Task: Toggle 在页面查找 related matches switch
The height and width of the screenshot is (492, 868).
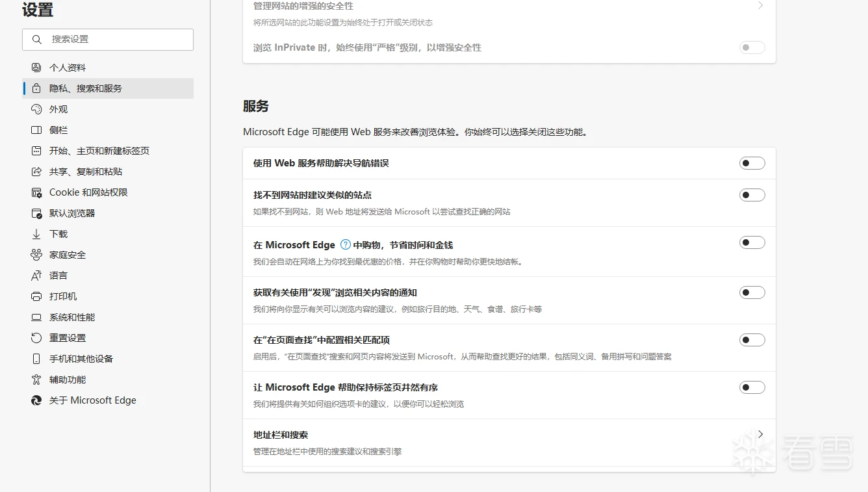Action: 752,340
